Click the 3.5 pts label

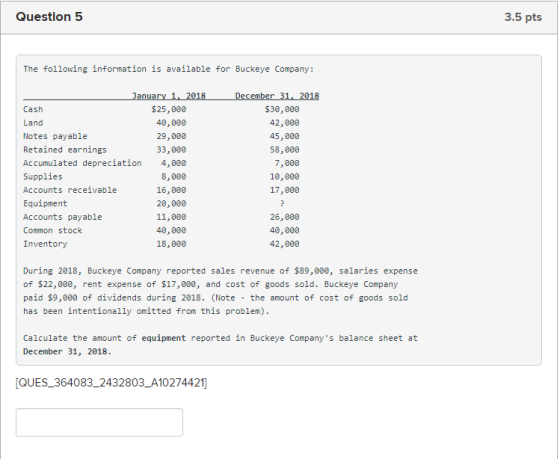[x=523, y=17]
